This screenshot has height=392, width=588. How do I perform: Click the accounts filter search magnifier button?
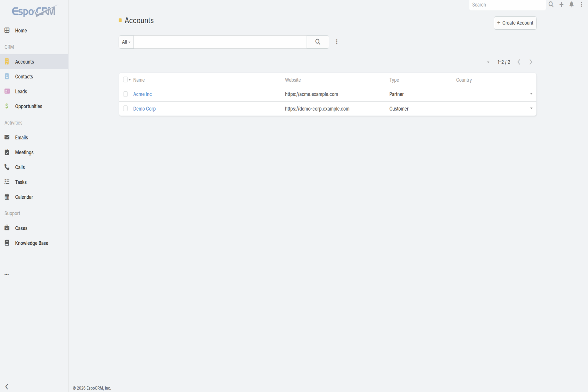[x=318, y=42]
